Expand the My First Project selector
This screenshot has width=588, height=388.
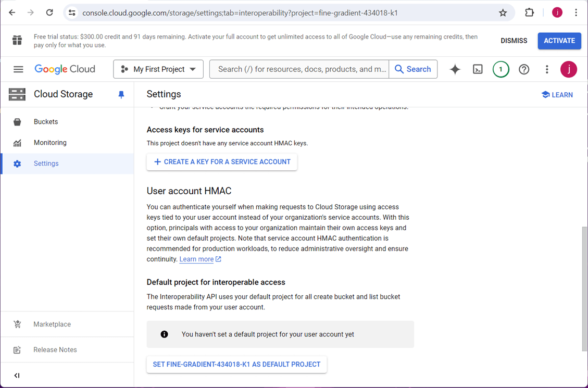tap(158, 69)
